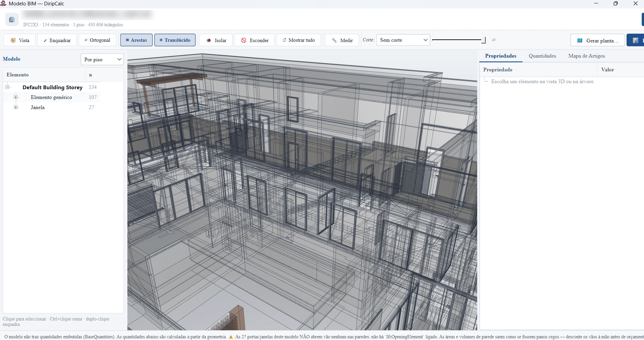Select the Elemento genérico row
This screenshot has width=644, height=340.
(x=51, y=97)
